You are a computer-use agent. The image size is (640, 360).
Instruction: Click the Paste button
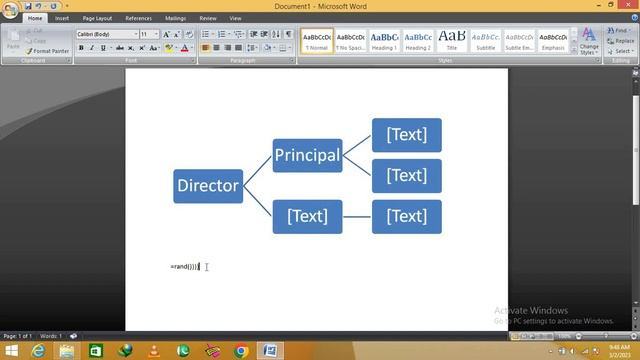[13, 40]
